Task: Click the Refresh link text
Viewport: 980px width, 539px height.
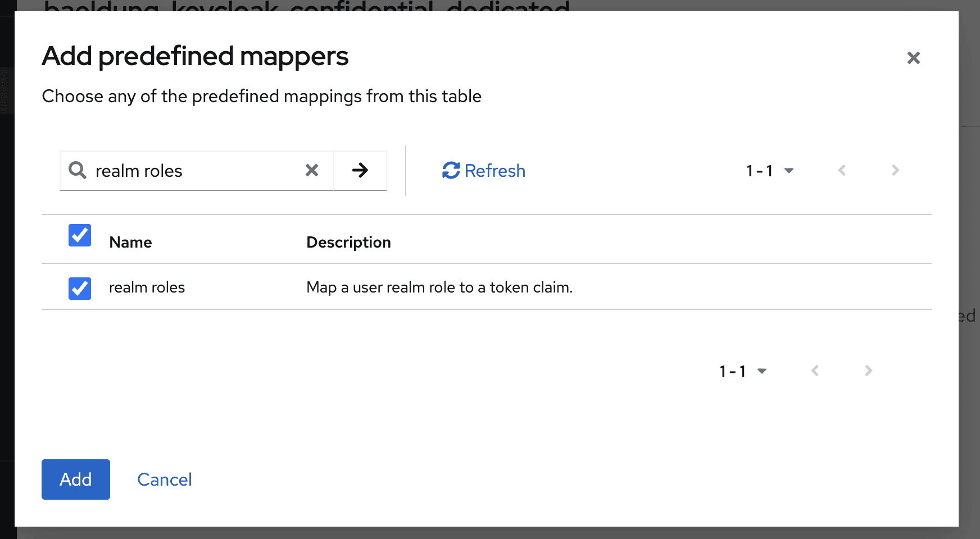Action: coord(495,171)
